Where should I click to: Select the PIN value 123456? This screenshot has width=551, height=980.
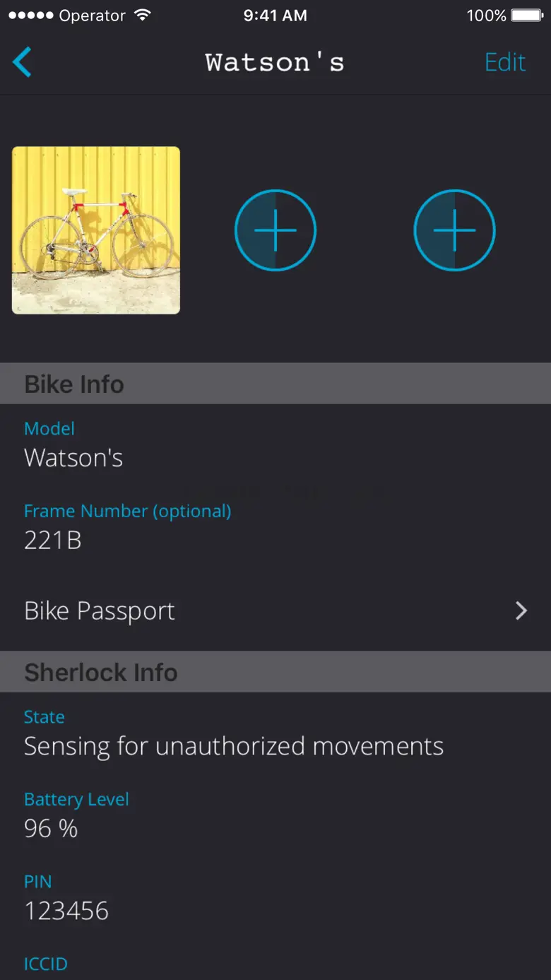[x=66, y=911]
